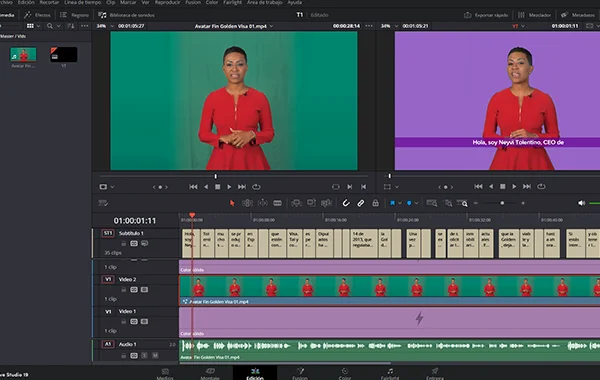The height and width of the screenshot is (380, 600).
Task: Activate the Dynamic trim mode tool
Action: click(x=262, y=203)
